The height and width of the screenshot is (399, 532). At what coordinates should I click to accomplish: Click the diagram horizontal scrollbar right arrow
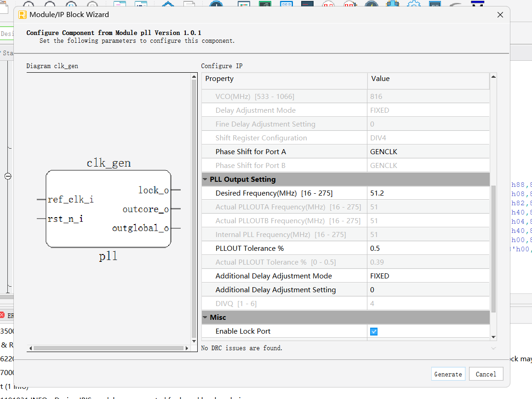187,348
